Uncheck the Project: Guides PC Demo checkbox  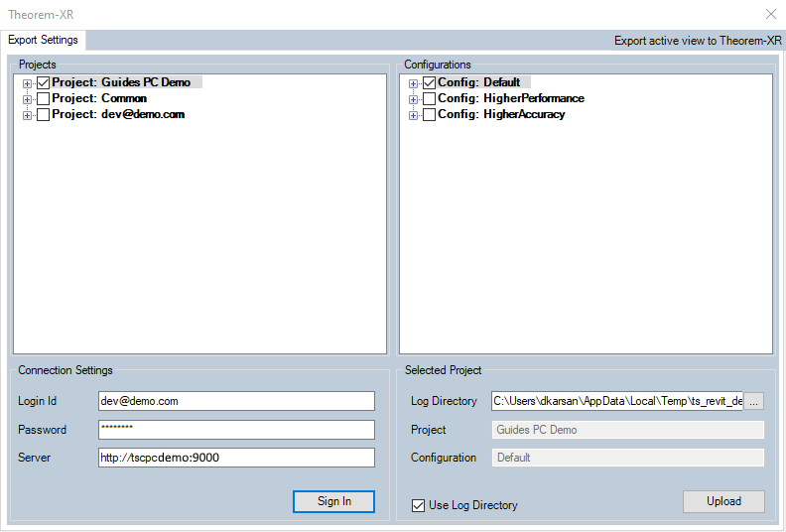click(x=43, y=83)
